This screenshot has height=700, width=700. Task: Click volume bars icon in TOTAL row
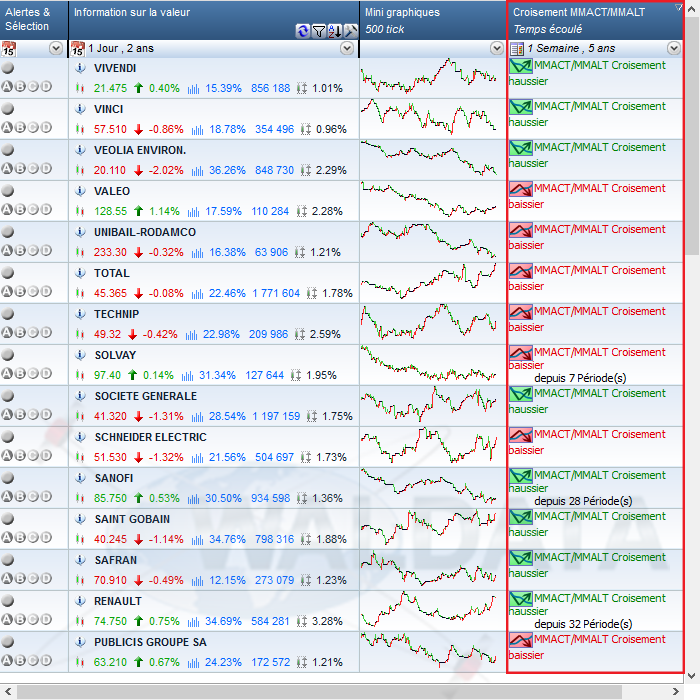(x=197, y=294)
